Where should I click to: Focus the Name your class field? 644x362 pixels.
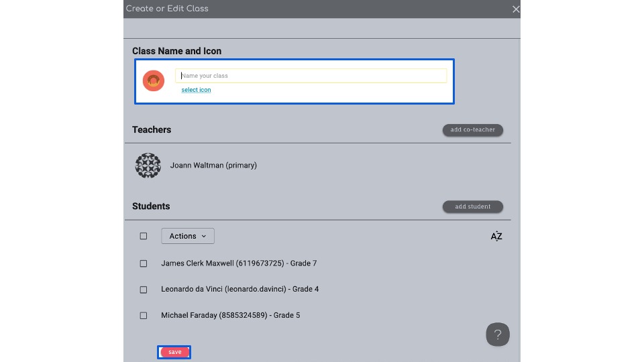(x=311, y=76)
